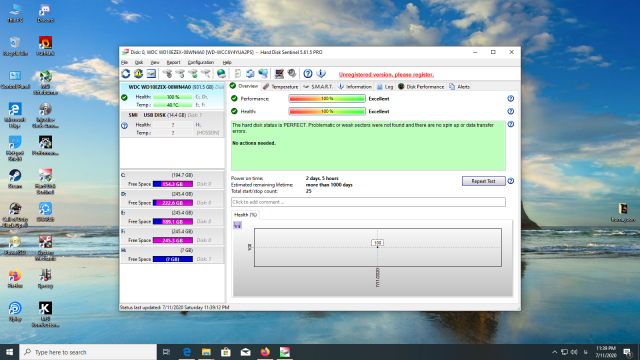Click E: drive free space bar

(x=173, y=222)
